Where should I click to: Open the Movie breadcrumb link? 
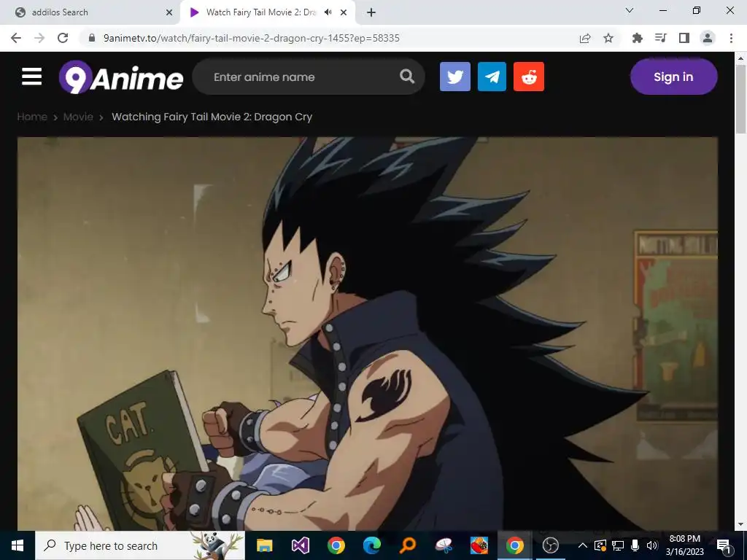(x=78, y=117)
